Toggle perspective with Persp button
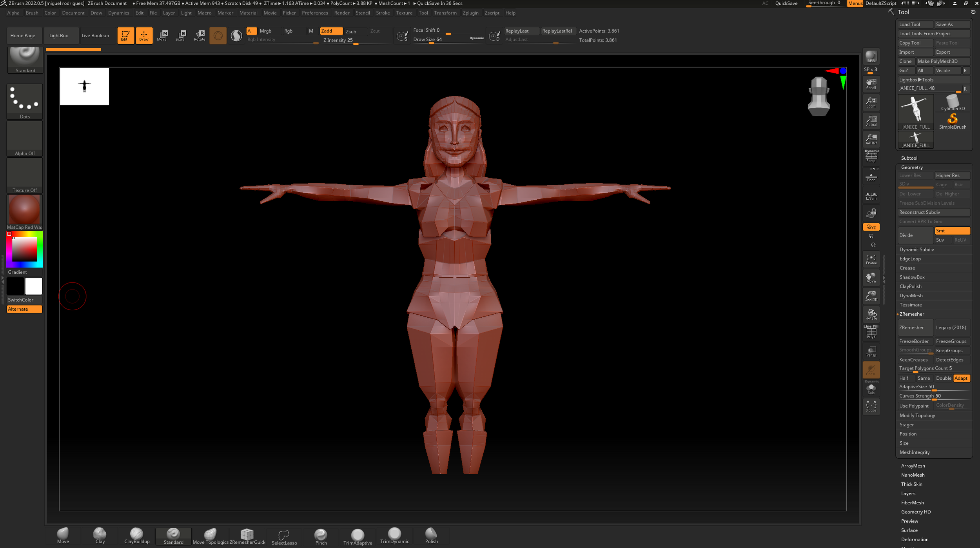980x548 pixels. (871, 157)
